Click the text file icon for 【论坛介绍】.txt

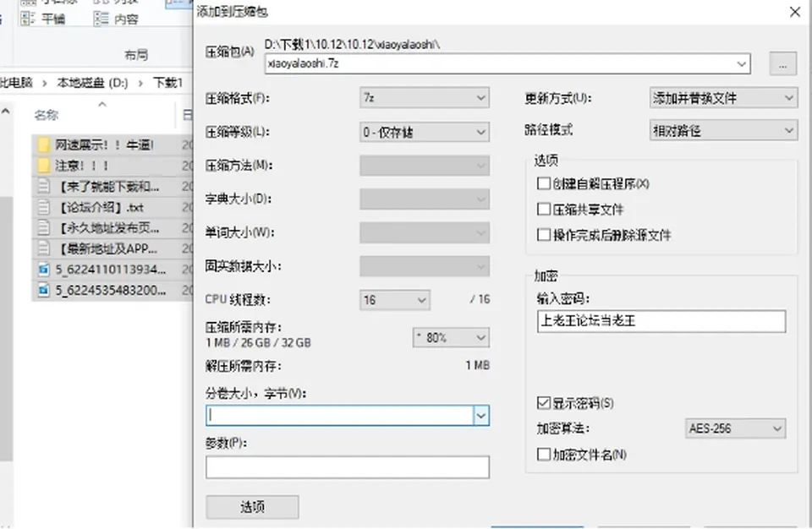point(44,208)
